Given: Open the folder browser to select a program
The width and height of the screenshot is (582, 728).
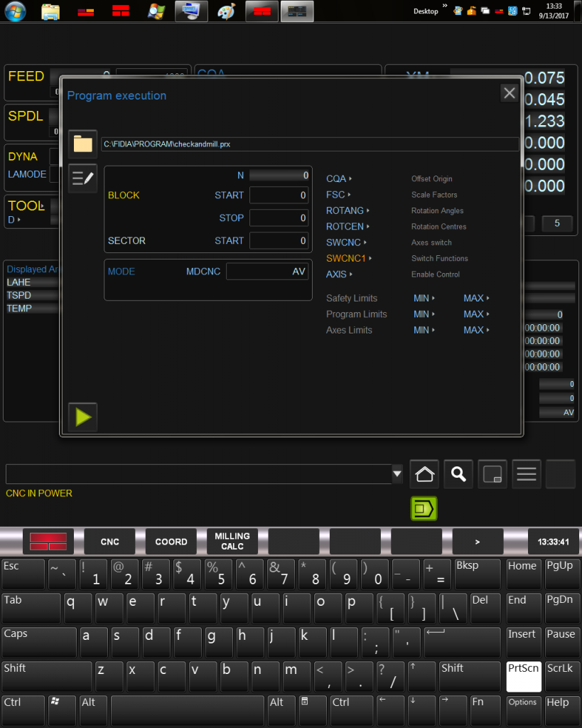Looking at the screenshot, I should (x=82, y=144).
